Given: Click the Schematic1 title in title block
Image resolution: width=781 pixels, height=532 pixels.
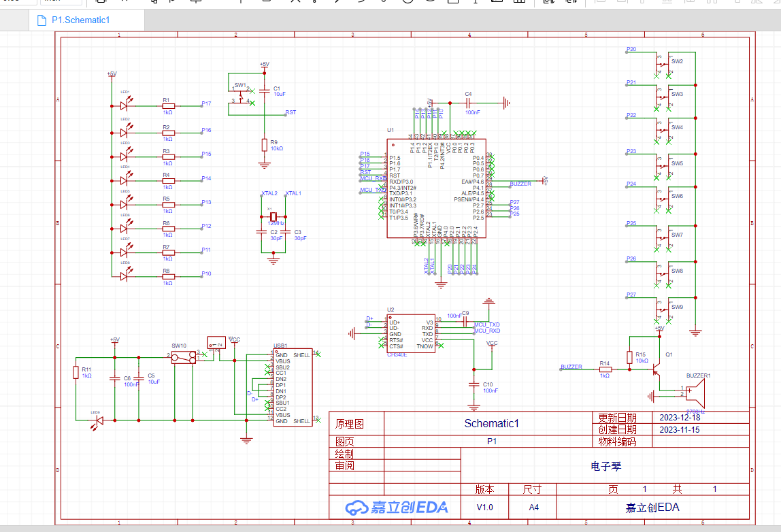Looking at the screenshot, I should (x=492, y=423).
